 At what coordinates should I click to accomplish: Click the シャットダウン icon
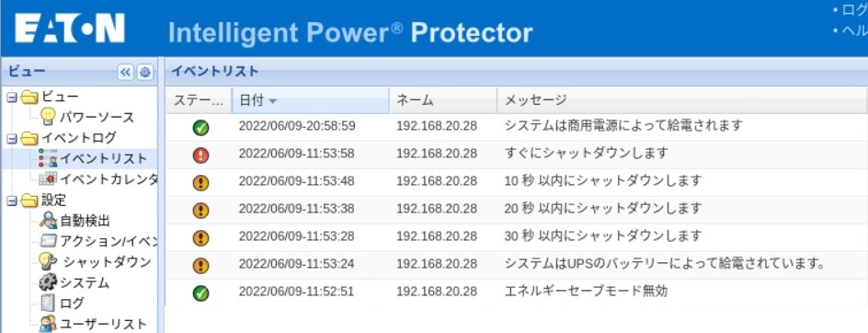click(48, 261)
